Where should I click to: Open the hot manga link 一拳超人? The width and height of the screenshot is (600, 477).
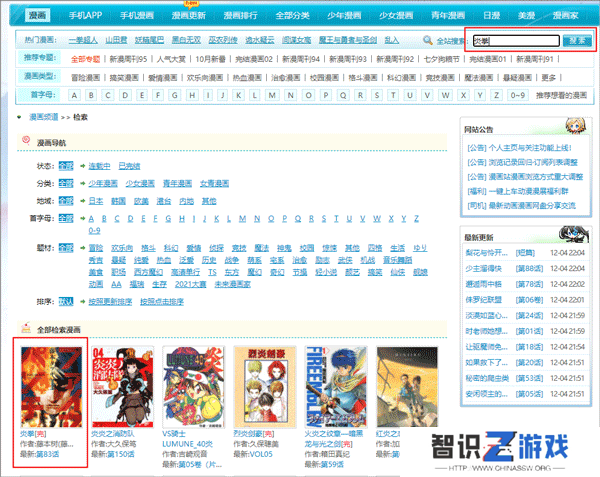[83, 40]
